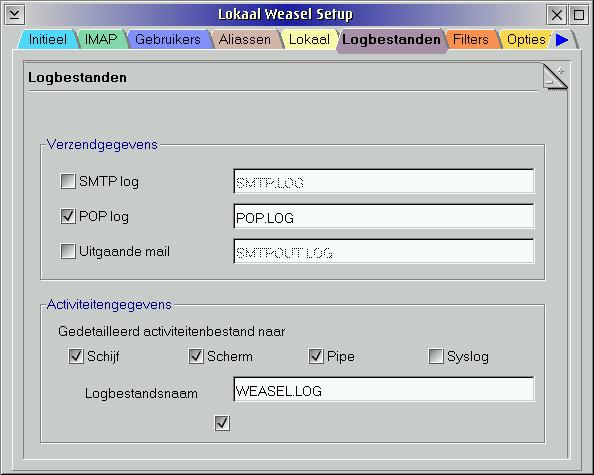Viewport: 594px width, 475px height.
Task: Enable the Syslog checkbox
Action: 436,356
